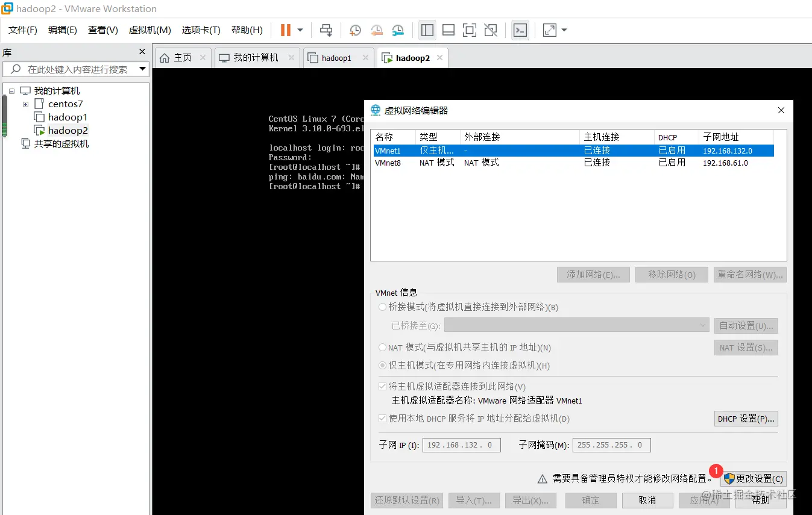The height and width of the screenshot is (515, 812).
Task: Click 添加网络(E)... button
Action: pyautogui.click(x=593, y=275)
